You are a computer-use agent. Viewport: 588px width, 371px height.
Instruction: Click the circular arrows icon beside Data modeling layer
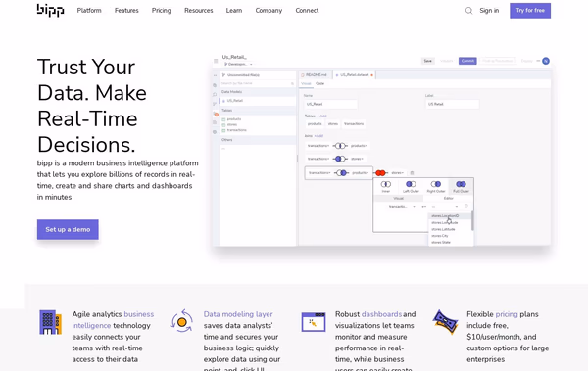pyautogui.click(x=182, y=321)
